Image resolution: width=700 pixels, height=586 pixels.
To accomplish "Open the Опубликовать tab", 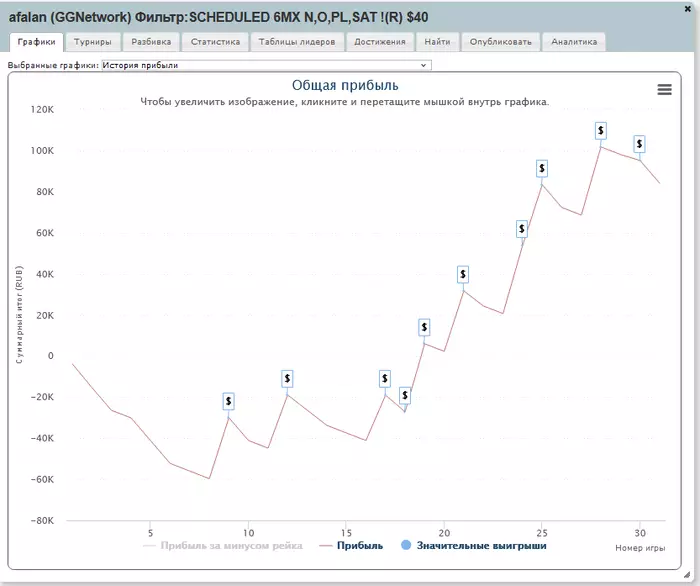I will click(500, 42).
